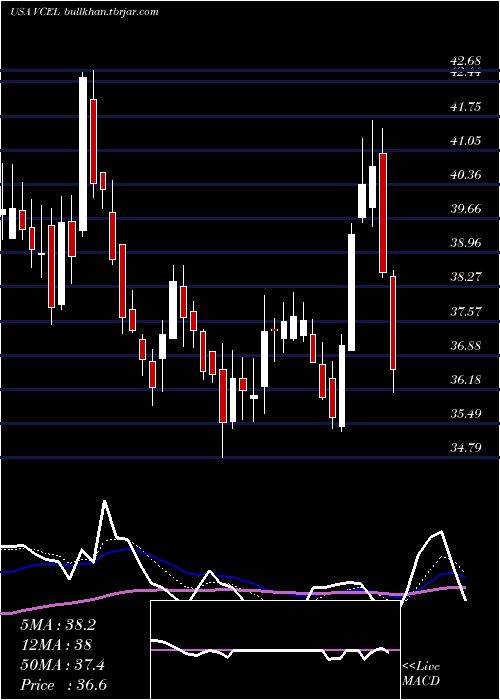Click the 12MA : 38 value

click(x=56, y=645)
